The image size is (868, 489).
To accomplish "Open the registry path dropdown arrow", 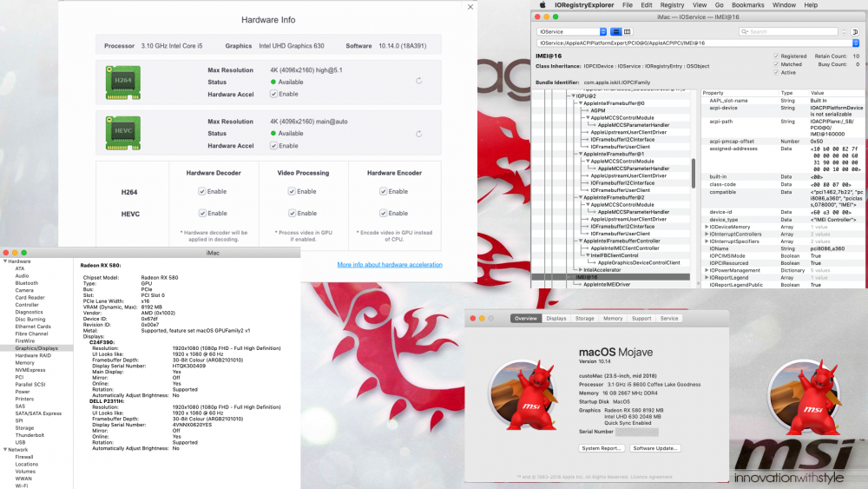I will [855, 43].
